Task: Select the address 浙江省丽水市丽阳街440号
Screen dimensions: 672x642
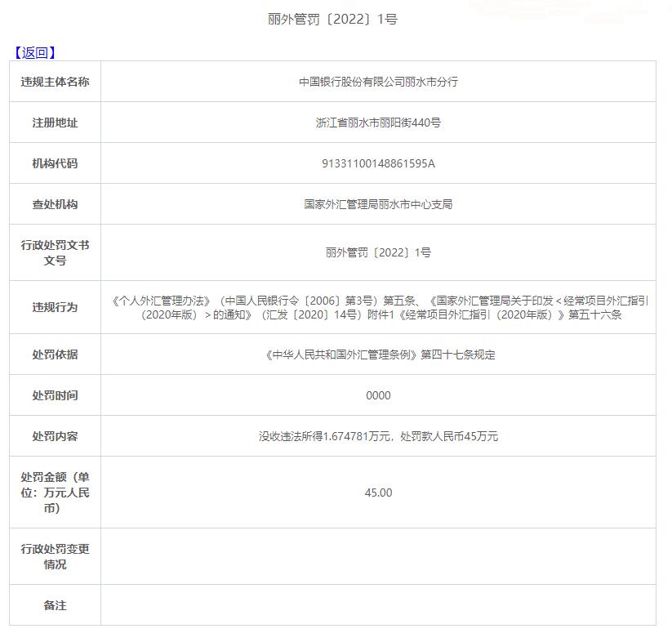Action: tap(377, 123)
